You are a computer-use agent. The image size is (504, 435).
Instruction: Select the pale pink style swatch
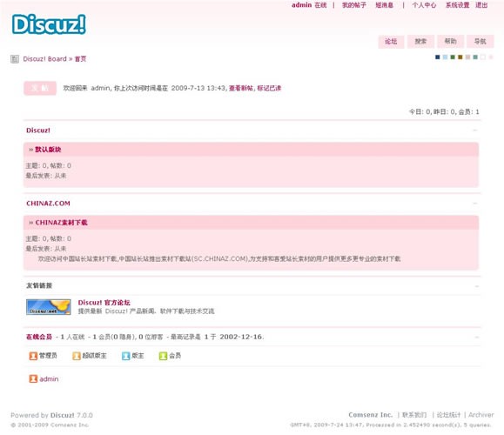[x=490, y=57]
